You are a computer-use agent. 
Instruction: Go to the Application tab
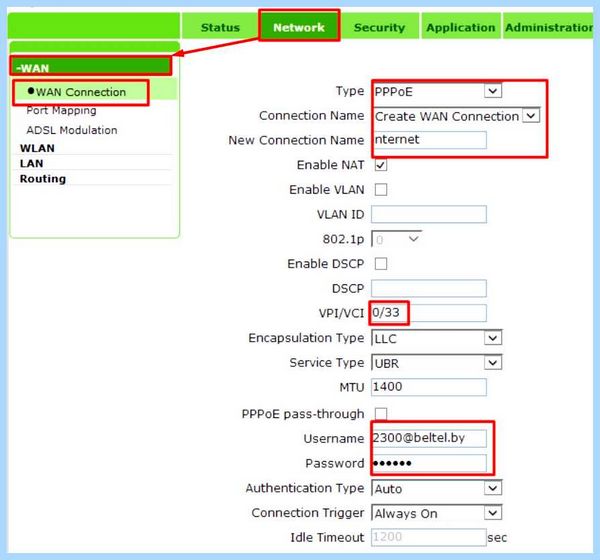[x=461, y=27]
